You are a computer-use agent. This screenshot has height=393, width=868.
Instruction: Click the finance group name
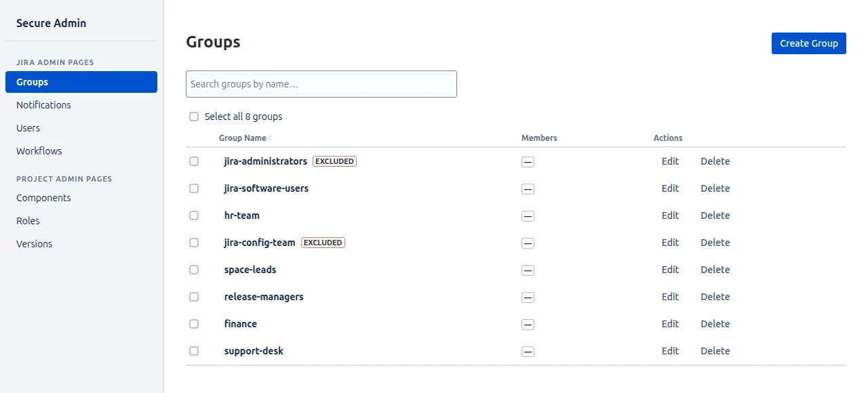(241, 324)
